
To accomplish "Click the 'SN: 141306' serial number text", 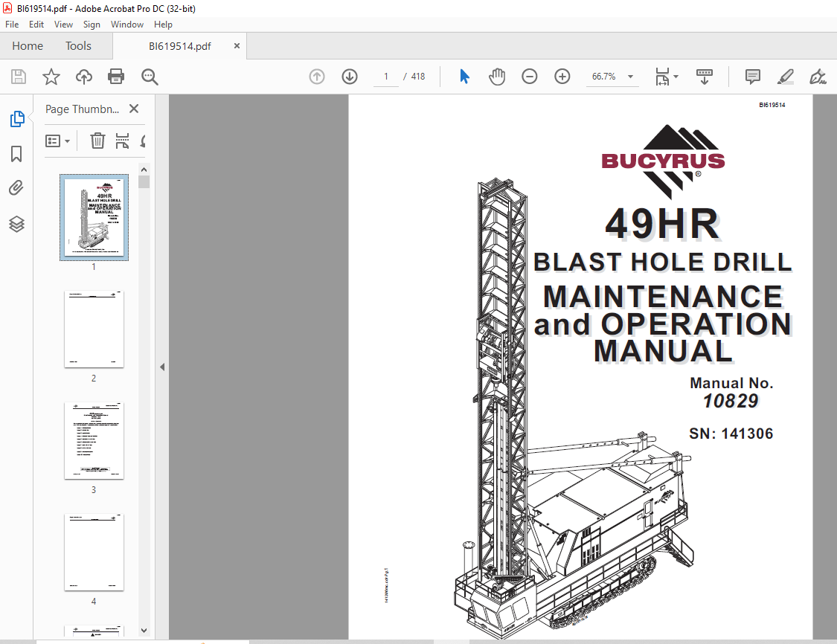I will (731, 434).
